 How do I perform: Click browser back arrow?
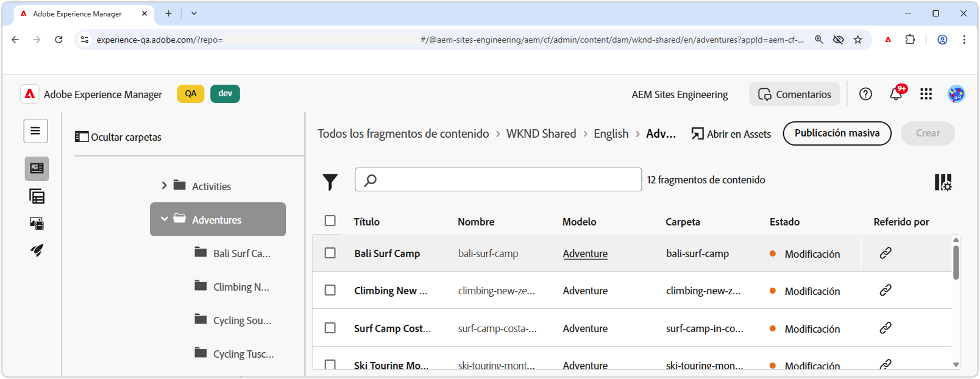[x=15, y=40]
